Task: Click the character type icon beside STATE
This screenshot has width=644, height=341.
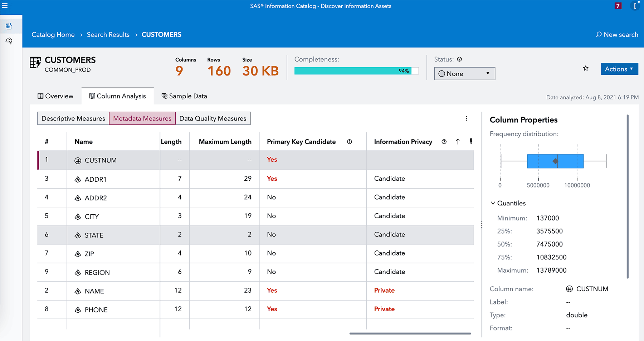Action: 78,235
